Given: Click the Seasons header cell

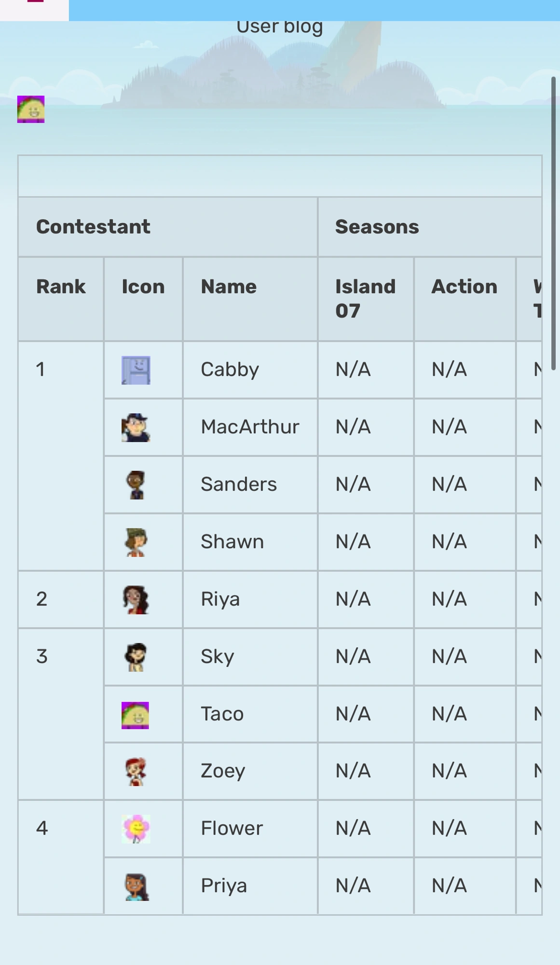Looking at the screenshot, I should [x=377, y=227].
